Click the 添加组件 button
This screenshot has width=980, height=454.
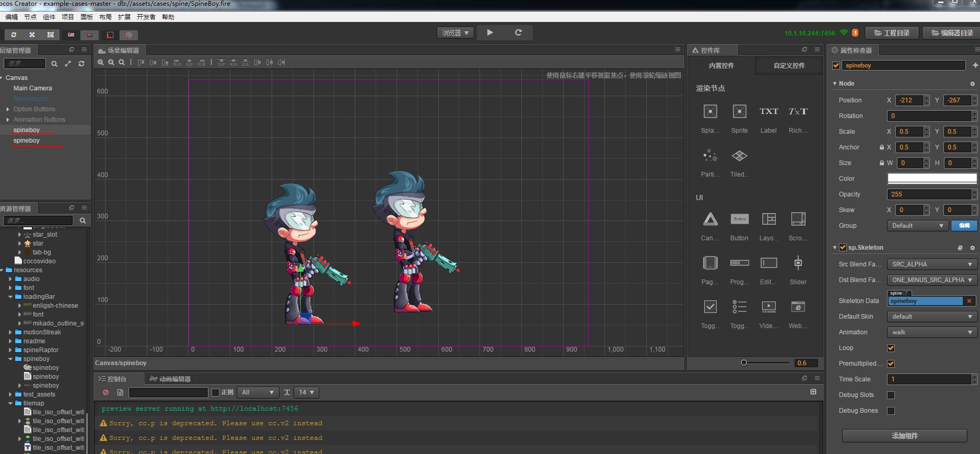[x=904, y=436]
